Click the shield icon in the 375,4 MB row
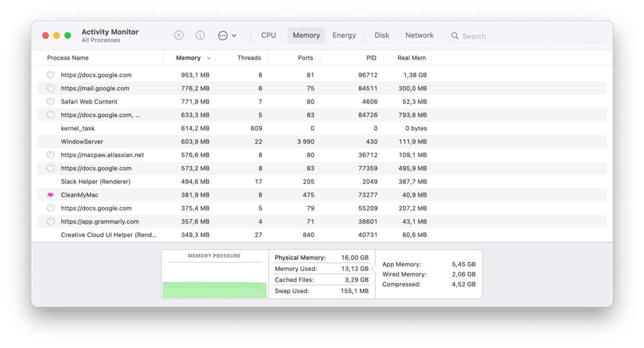 pyautogui.click(x=51, y=208)
